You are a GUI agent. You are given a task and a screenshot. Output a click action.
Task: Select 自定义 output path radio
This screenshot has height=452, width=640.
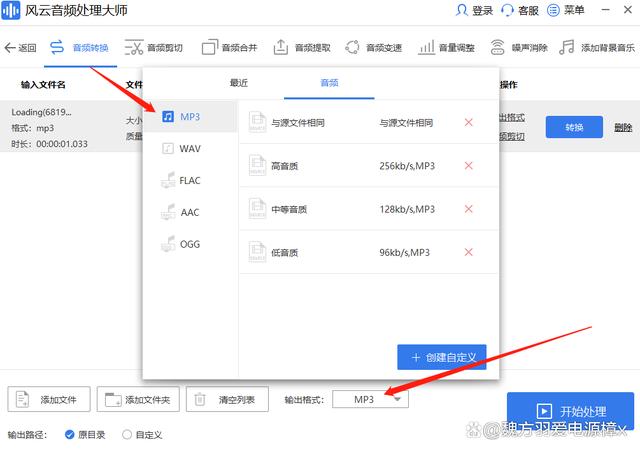tap(142, 435)
